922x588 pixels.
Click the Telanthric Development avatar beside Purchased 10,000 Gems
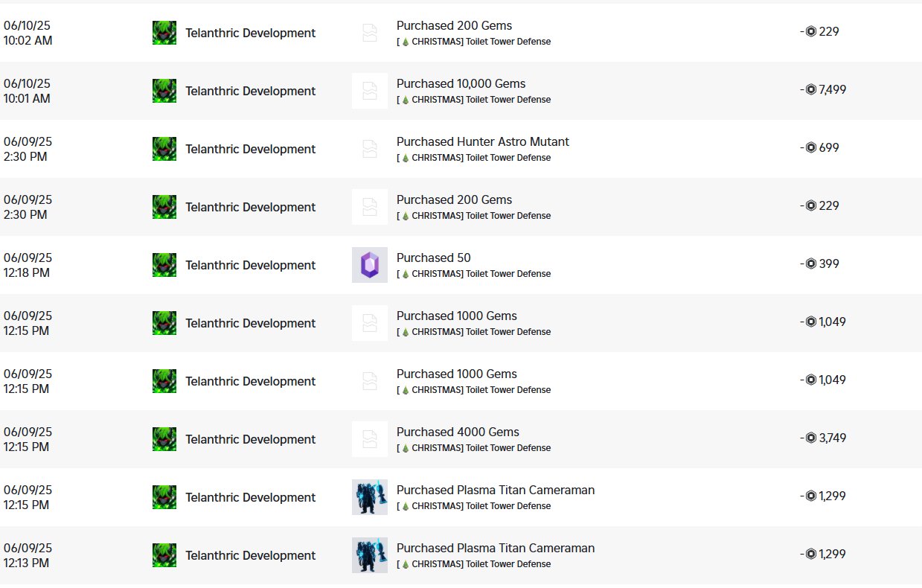click(x=164, y=91)
